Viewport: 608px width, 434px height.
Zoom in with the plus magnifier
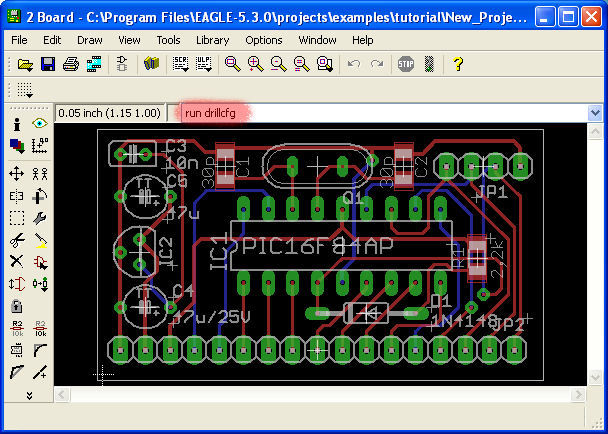click(256, 64)
